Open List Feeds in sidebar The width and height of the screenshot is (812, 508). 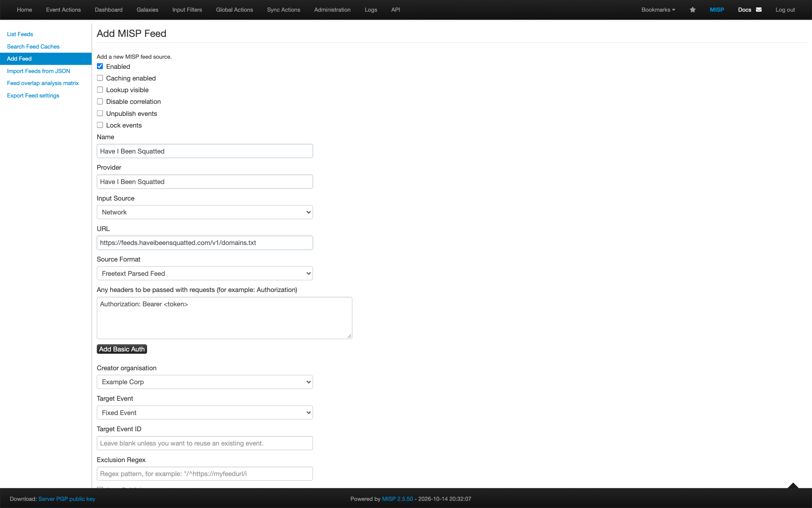(20, 34)
